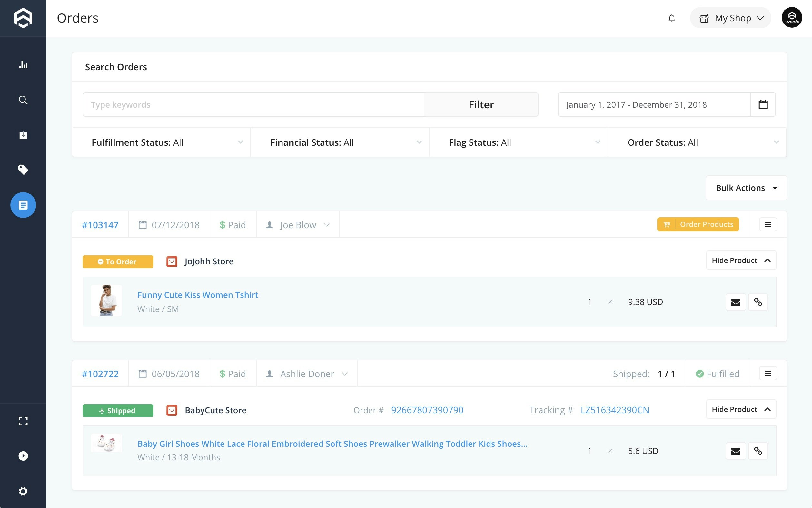Toggle the fullscreen icon in the sidebar
Viewport: 812px width, 508px height.
pos(23,421)
